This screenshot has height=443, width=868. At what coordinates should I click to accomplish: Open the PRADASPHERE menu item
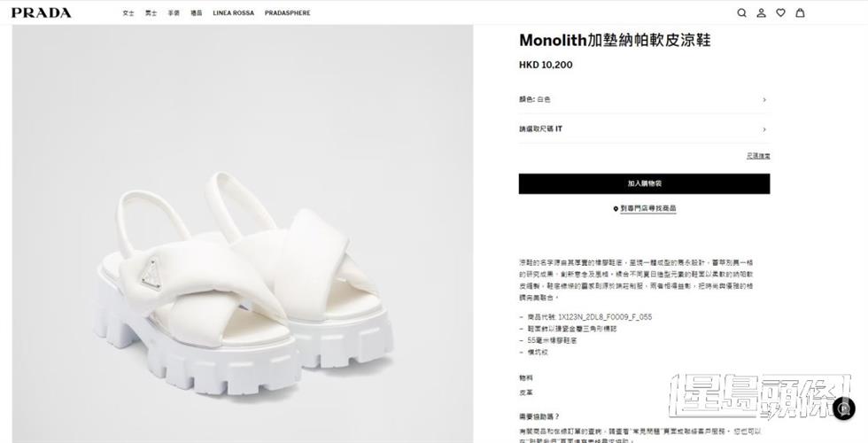tap(287, 12)
